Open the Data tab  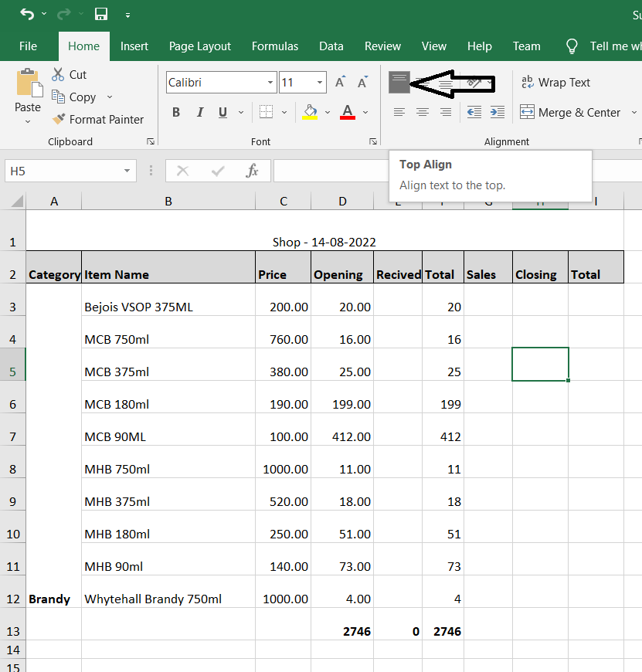[331, 46]
